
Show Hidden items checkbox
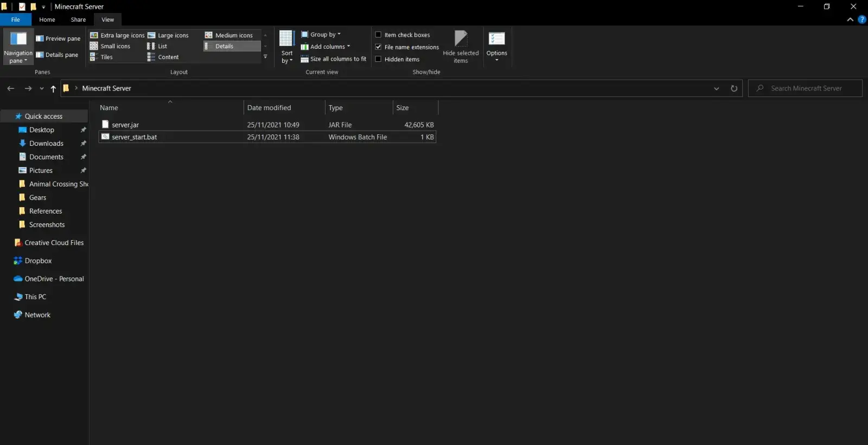click(379, 59)
